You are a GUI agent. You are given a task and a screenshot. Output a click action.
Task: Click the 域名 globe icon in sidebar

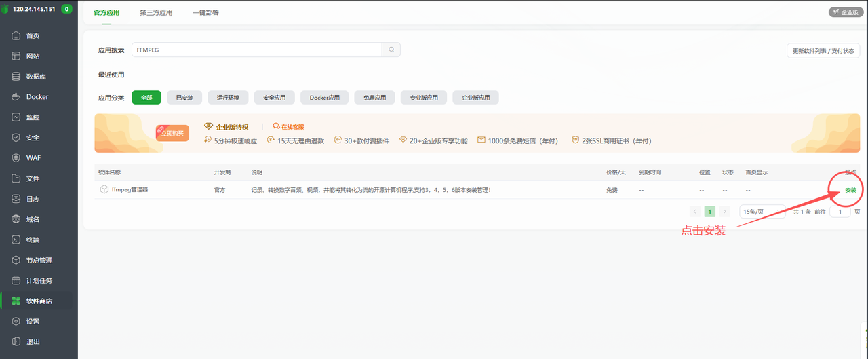click(x=16, y=219)
